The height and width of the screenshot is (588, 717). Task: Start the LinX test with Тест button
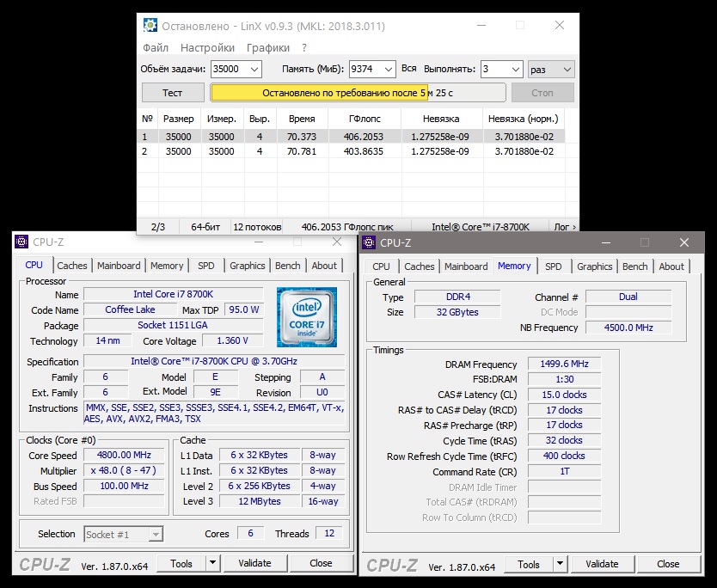coord(173,93)
